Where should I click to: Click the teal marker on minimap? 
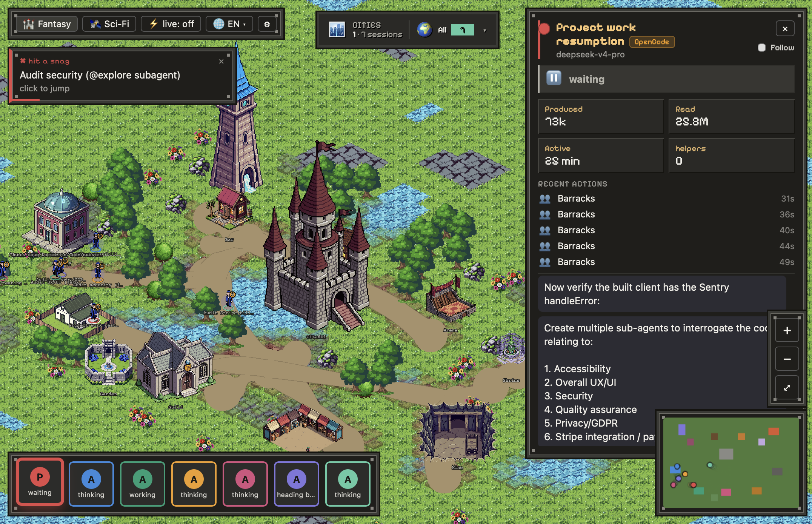pos(710,465)
